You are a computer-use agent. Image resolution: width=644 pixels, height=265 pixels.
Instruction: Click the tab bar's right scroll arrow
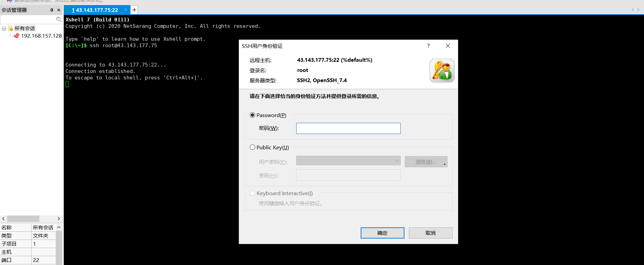pyautogui.click(x=639, y=10)
